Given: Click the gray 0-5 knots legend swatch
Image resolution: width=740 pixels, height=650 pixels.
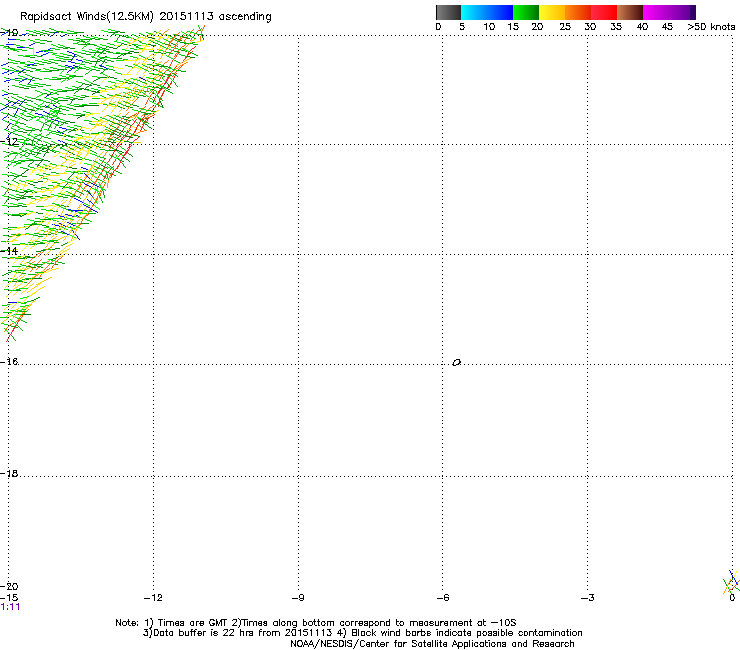Looking at the screenshot, I should tap(448, 12).
